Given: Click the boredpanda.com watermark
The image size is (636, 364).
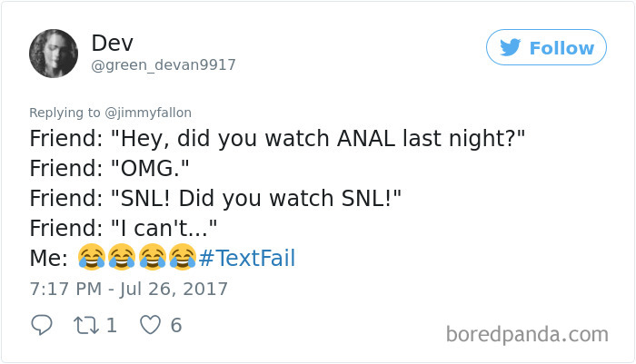Looking at the screenshot, I should pos(527,334).
